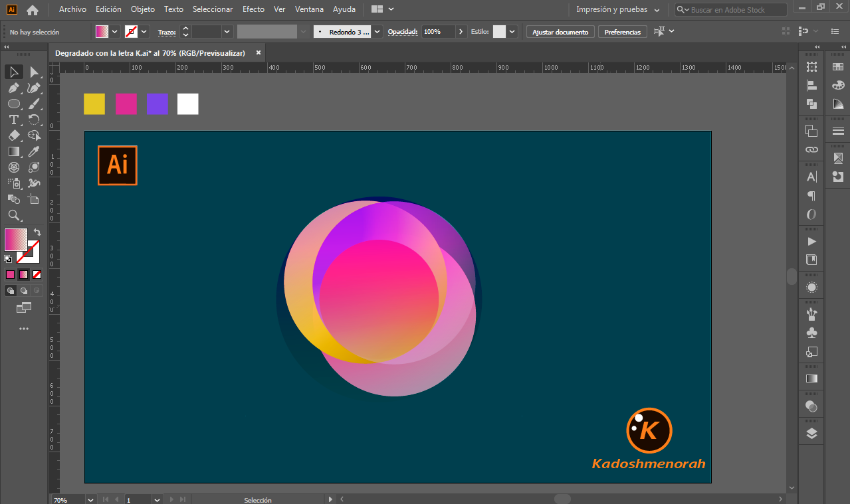Screen dimensions: 850x504
Task: Open the Layers panel icon
Action: click(811, 434)
